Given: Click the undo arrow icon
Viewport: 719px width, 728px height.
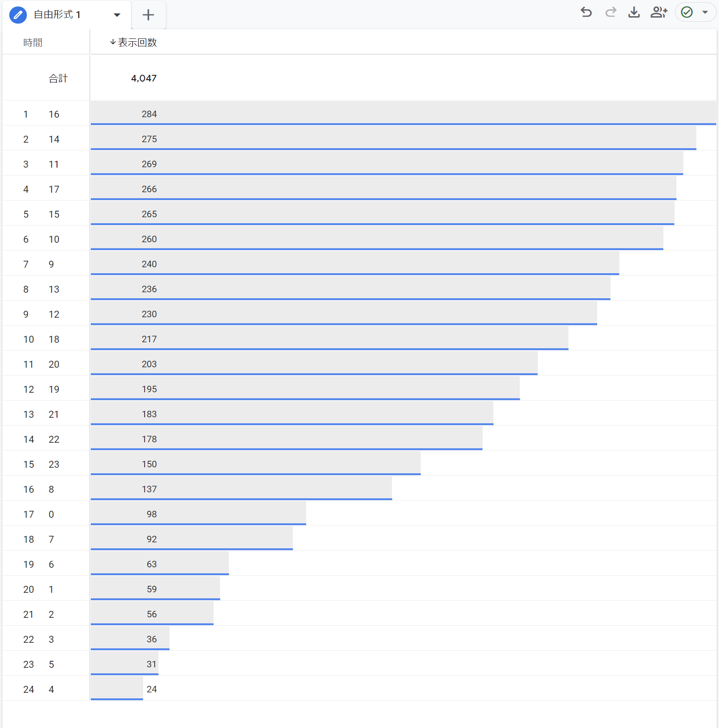Looking at the screenshot, I should (587, 12).
